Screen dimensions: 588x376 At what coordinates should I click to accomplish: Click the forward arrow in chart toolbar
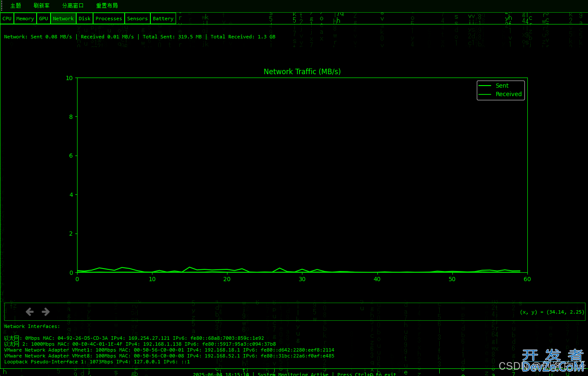coord(46,312)
